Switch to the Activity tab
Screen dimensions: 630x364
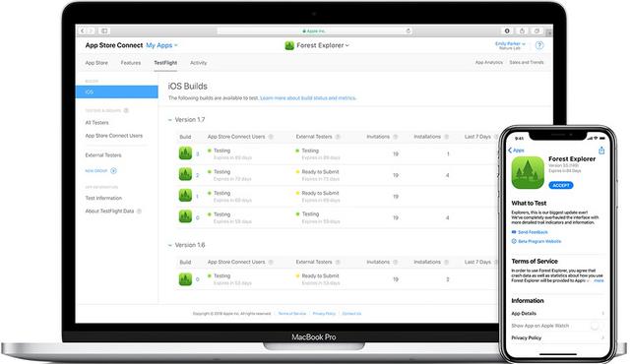pyautogui.click(x=199, y=63)
